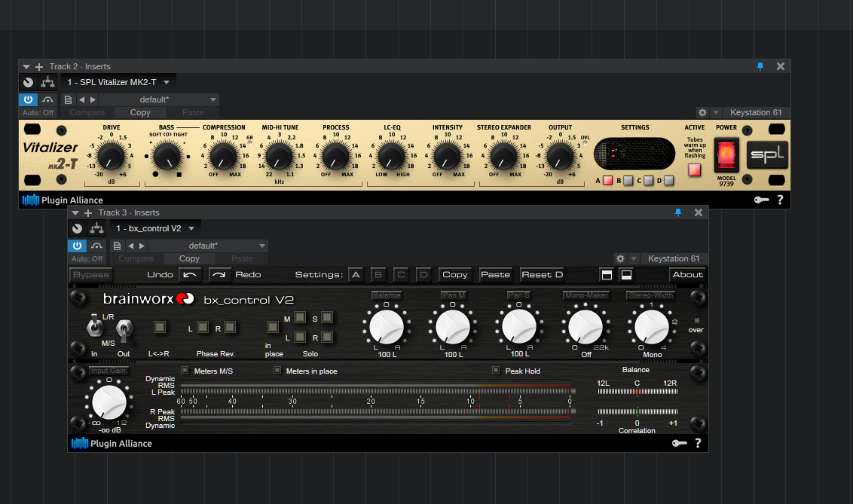Open bx_control default* preset dropdown

click(208, 246)
